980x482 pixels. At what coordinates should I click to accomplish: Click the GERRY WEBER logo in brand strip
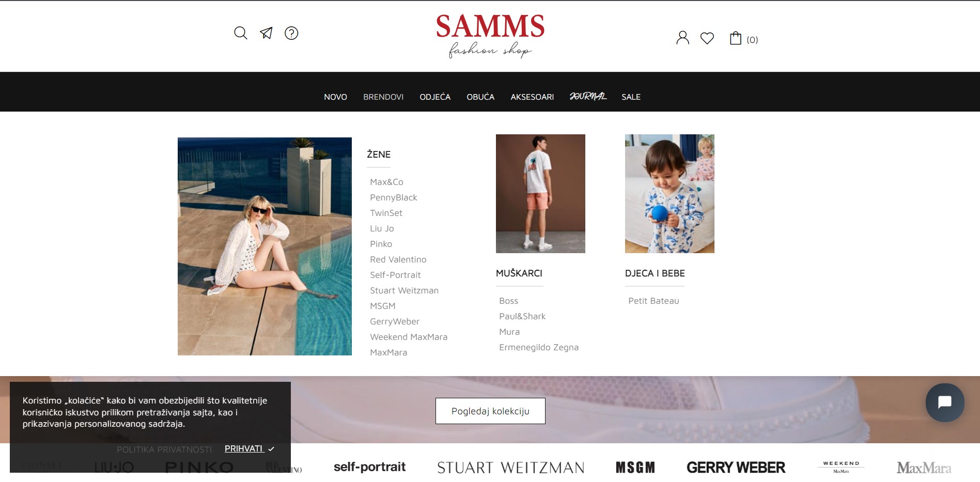(736, 468)
